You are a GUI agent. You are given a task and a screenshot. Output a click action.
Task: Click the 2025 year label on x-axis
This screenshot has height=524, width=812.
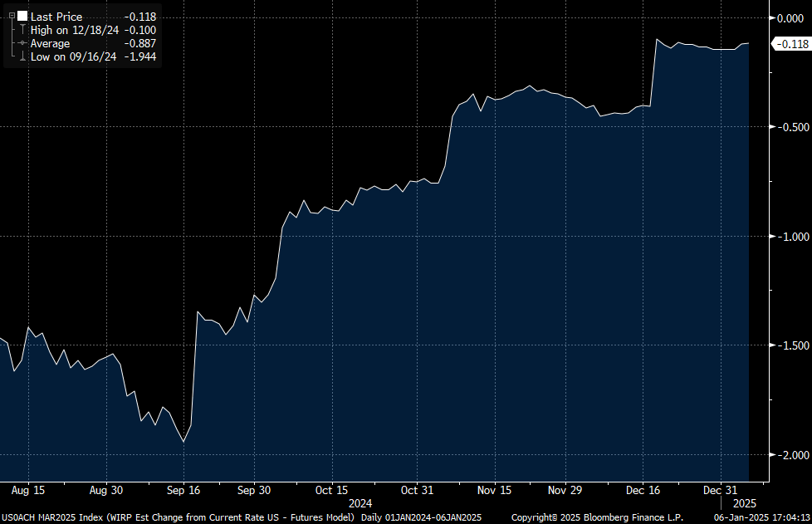[x=746, y=503]
